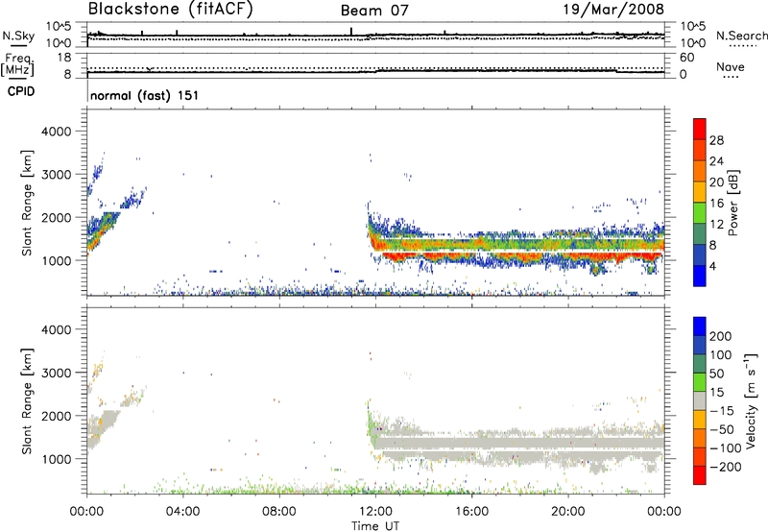Image resolution: width=768 pixels, height=532 pixels.
Task: Click the '28' power colorbar value
Action: [x=716, y=140]
